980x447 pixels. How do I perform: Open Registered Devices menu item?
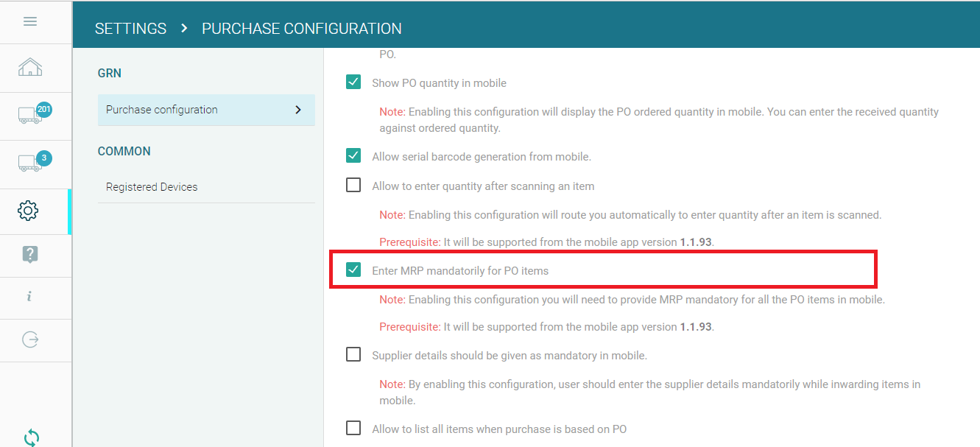click(x=152, y=187)
